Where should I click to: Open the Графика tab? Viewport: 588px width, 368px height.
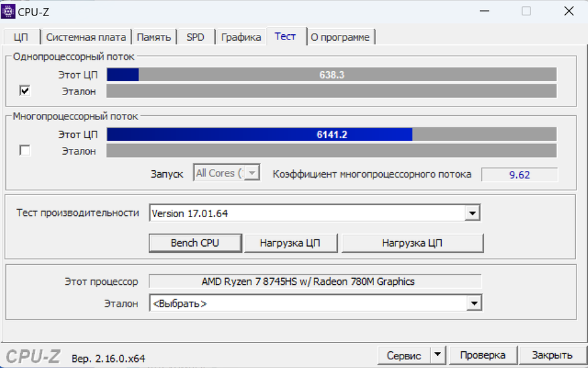(241, 37)
